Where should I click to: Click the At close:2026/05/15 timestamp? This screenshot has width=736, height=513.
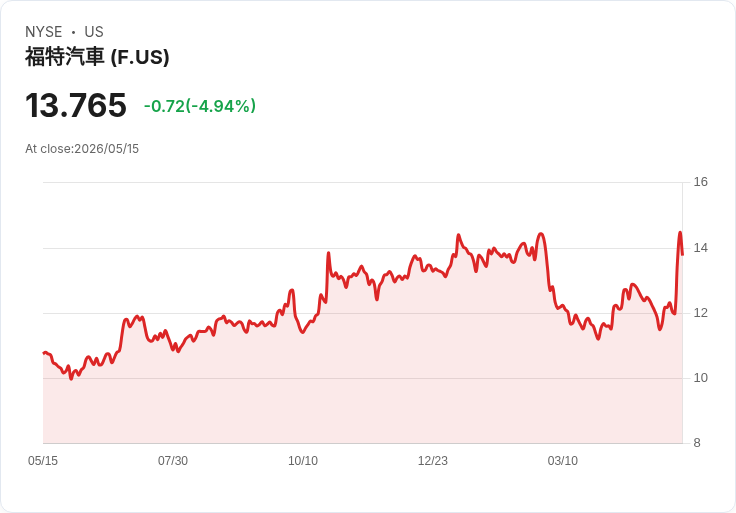82,149
